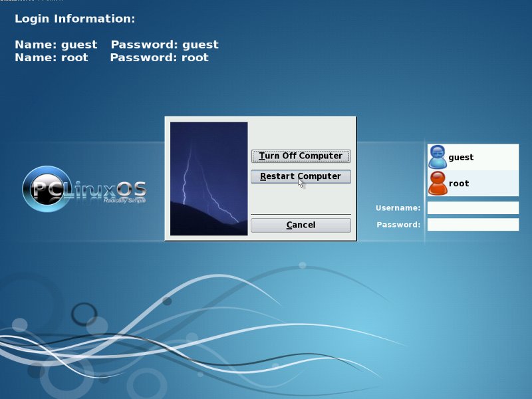Viewport: 532px width, 399px height.
Task: Click the Radically Simple tagline
Action: (x=124, y=199)
